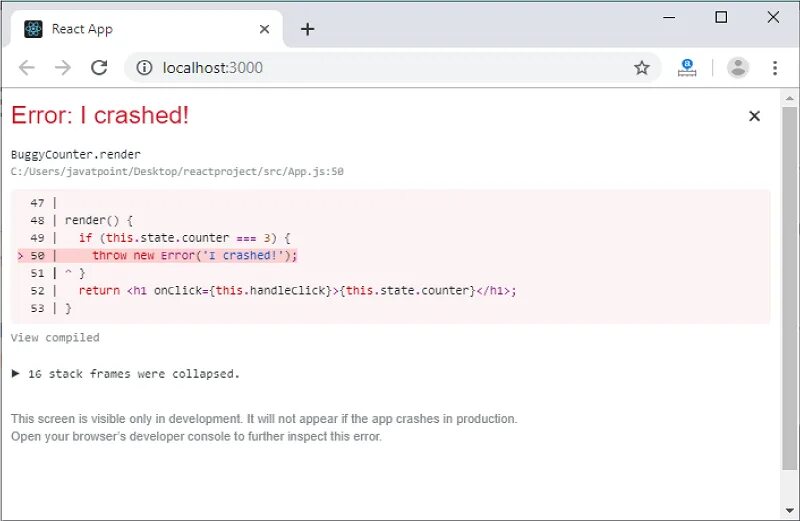
Task: Click the browser back arrow
Action: (x=27, y=67)
